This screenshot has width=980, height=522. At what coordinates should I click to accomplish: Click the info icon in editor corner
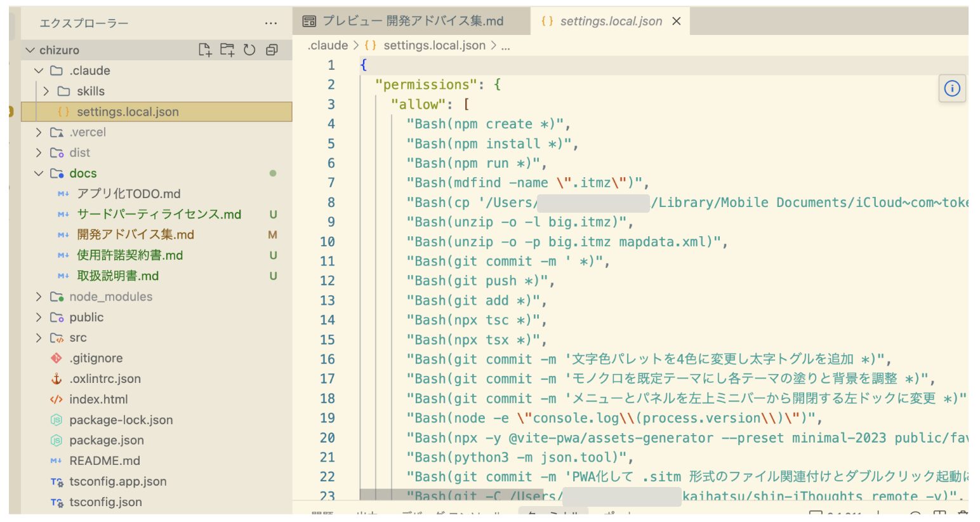click(x=952, y=88)
